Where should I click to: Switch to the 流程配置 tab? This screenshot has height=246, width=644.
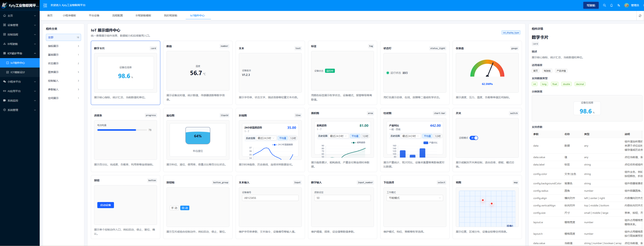point(118,15)
